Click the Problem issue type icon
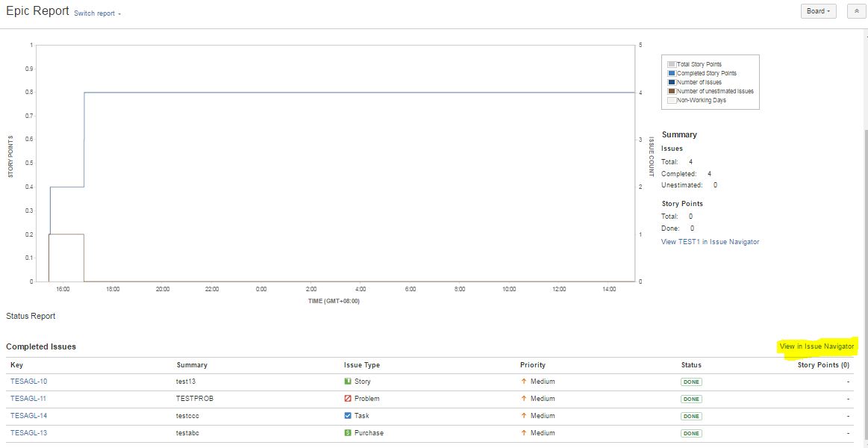 click(x=348, y=399)
